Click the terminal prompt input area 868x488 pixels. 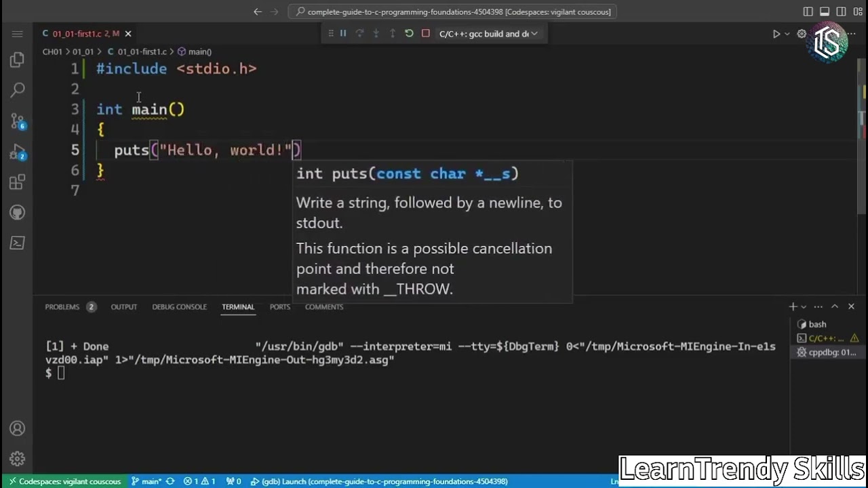pyautogui.click(x=61, y=373)
